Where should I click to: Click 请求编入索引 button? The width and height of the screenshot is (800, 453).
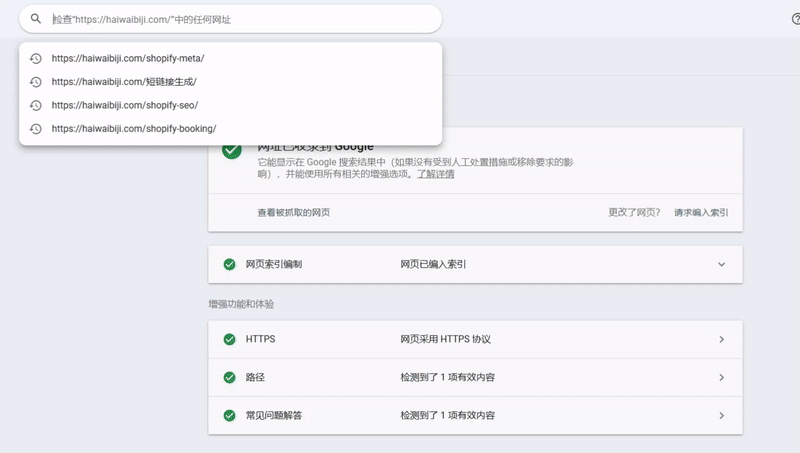click(x=701, y=212)
